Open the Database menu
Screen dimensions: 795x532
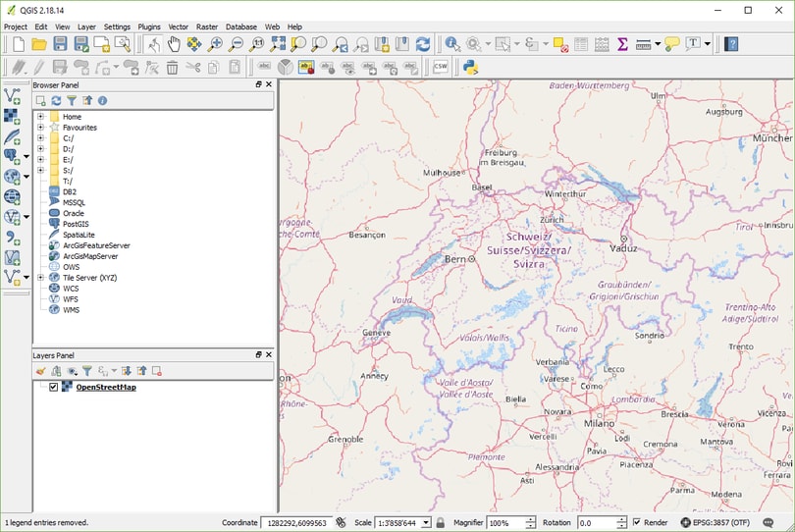(x=240, y=27)
